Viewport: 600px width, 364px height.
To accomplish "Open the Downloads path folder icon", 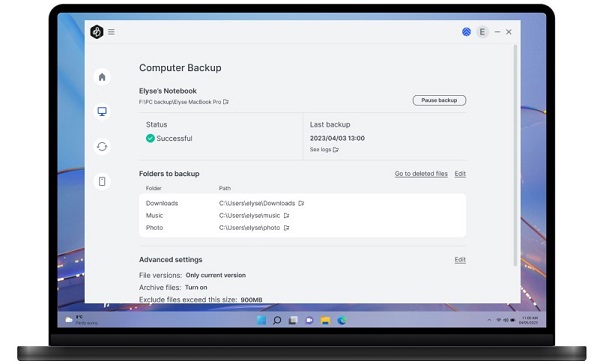I will point(301,203).
